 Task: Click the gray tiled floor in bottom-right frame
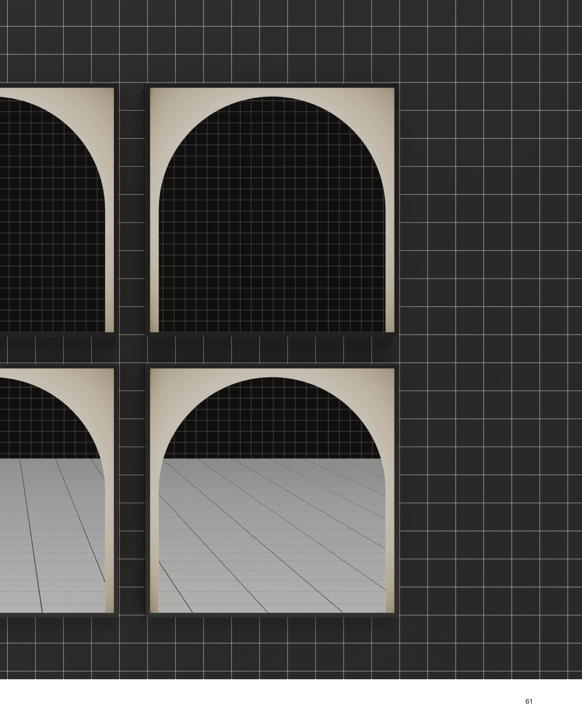coord(272,540)
